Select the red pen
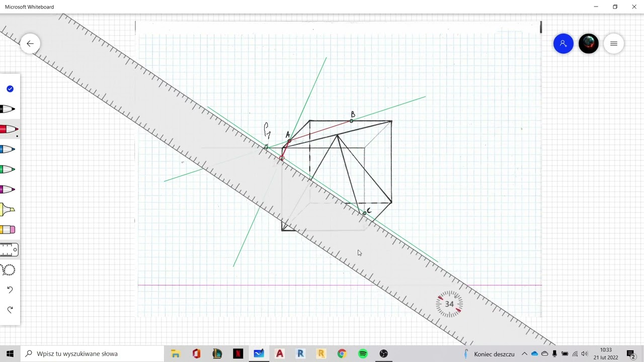The height and width of the screenshot is (362, 644). point(9,129)
